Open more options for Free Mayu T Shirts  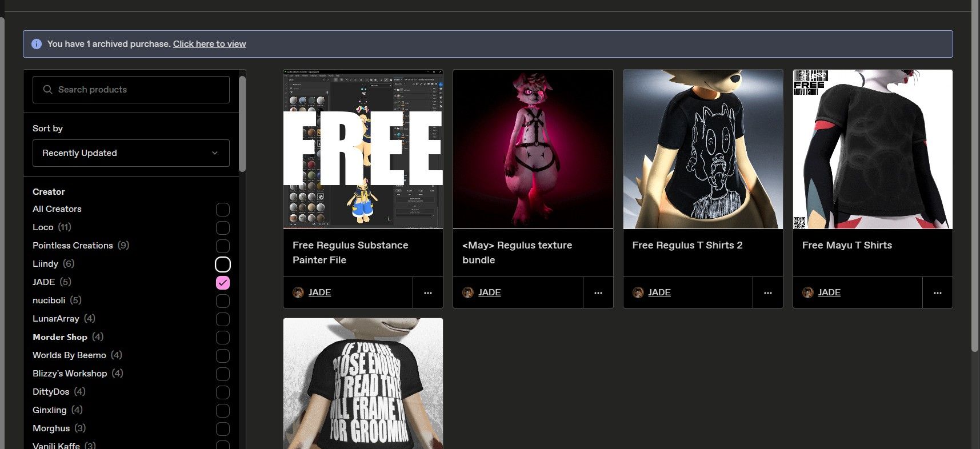click(x=938, y=292)
